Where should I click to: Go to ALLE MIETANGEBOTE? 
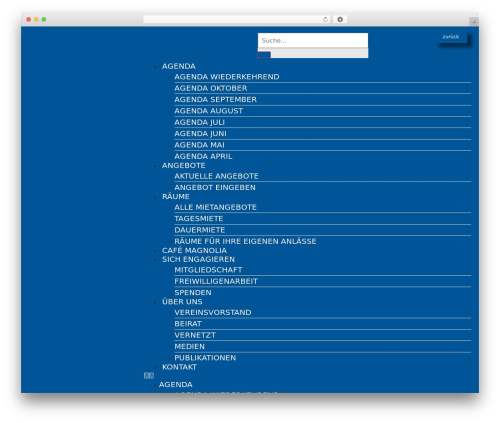[x=215, y=207]
